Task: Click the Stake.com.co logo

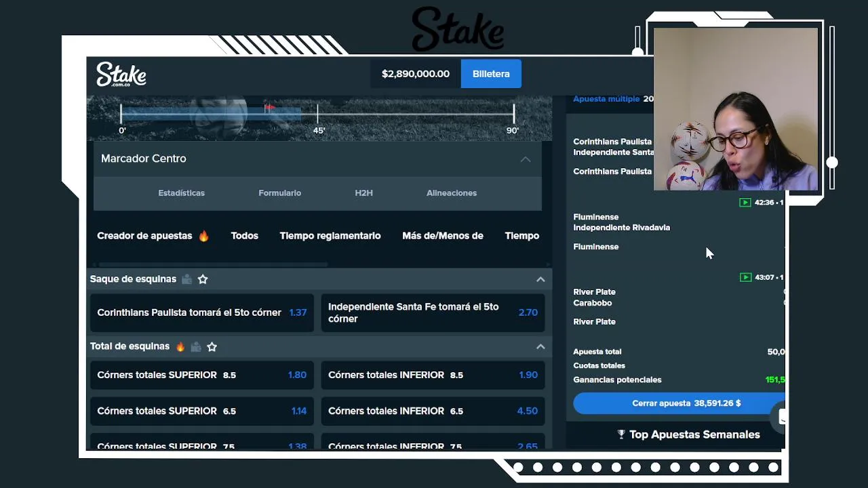Action: [x=121, y=74]
